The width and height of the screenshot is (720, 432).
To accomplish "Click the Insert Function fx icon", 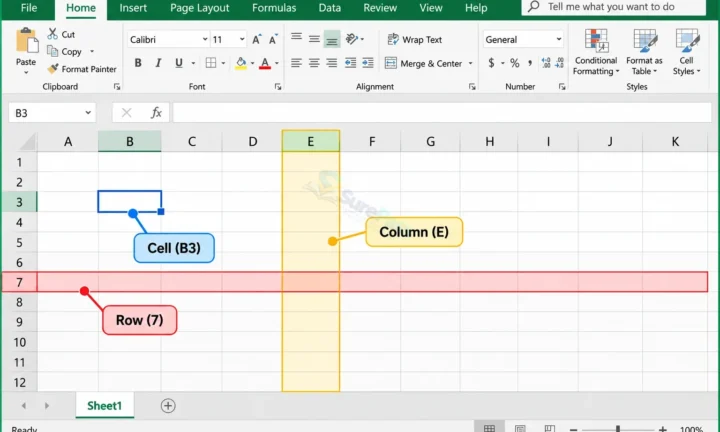I will [x=156, y=113].
